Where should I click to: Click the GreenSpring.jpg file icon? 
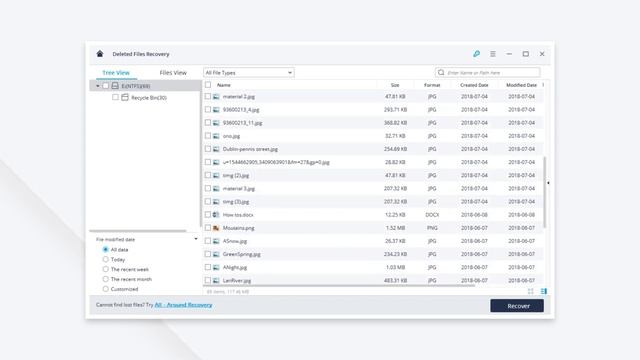216,254
